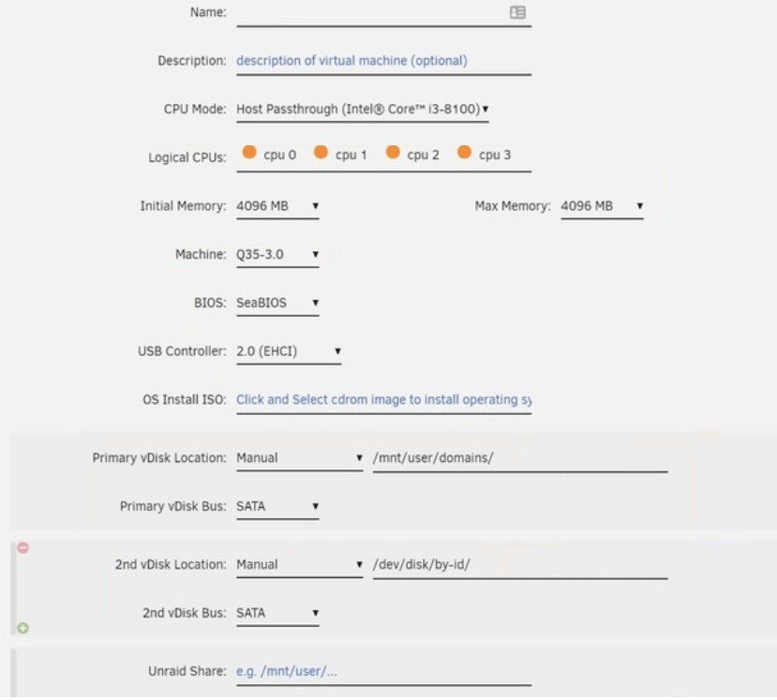Click the 2nd vDisk path field
Image resolution: width=777 pixels, height=700 pixels.
pyautogui.click(x=519, y=565)
